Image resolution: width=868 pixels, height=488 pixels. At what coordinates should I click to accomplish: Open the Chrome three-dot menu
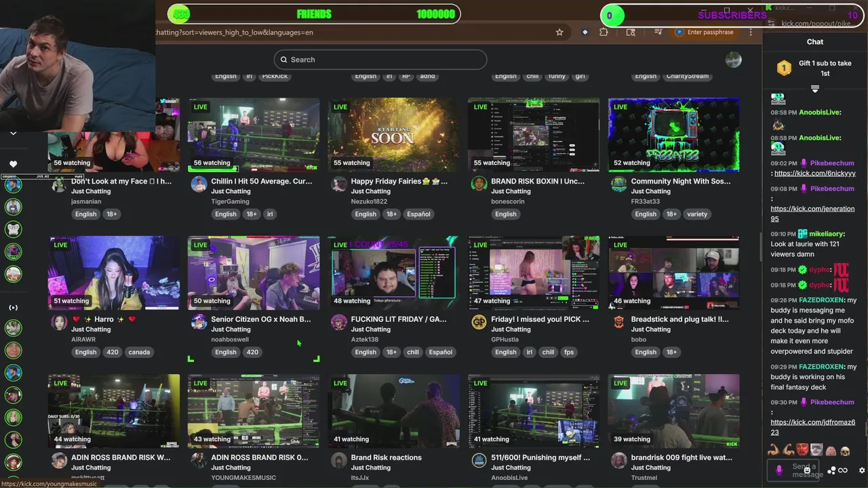coord(751,32)
